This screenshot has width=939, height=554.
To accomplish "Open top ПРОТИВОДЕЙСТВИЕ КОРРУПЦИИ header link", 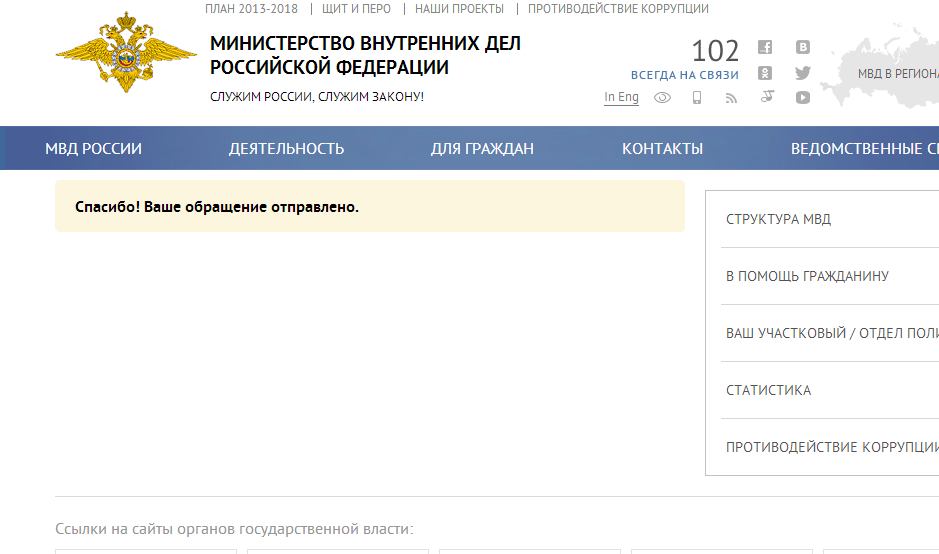I will tap(618, 9).
